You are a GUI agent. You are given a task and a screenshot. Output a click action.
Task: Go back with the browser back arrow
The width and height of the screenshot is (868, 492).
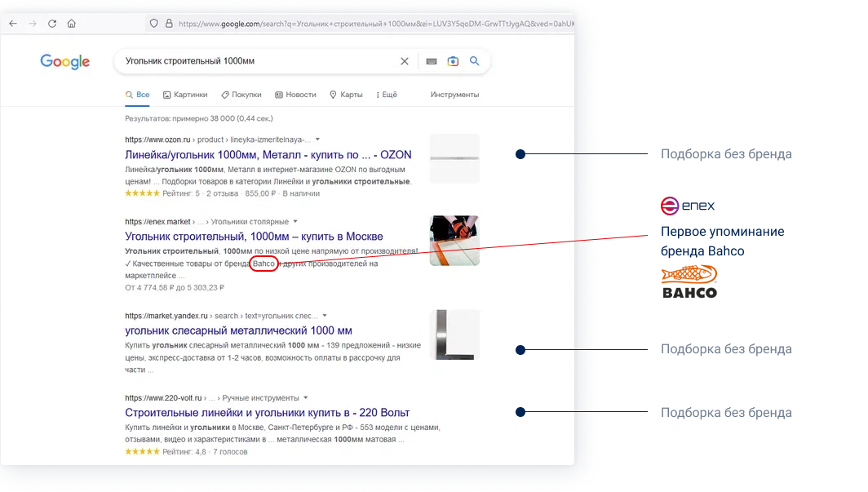point(13,24)
